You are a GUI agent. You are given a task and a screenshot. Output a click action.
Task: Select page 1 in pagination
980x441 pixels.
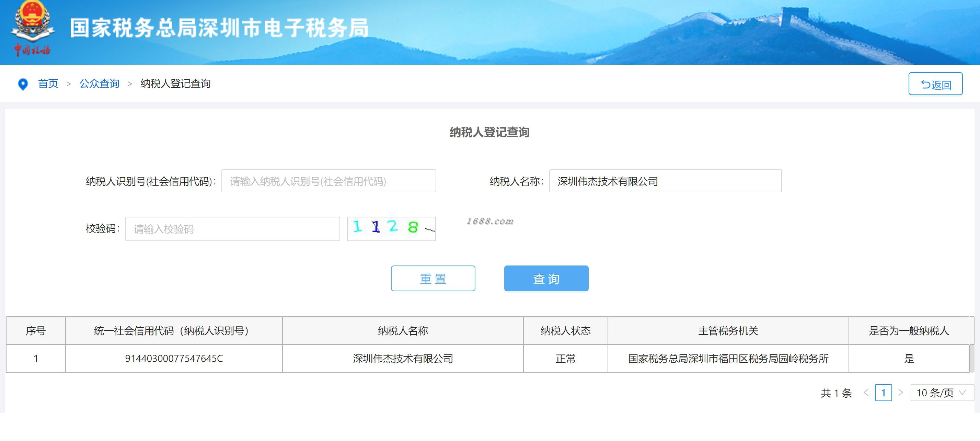[883, 392]
